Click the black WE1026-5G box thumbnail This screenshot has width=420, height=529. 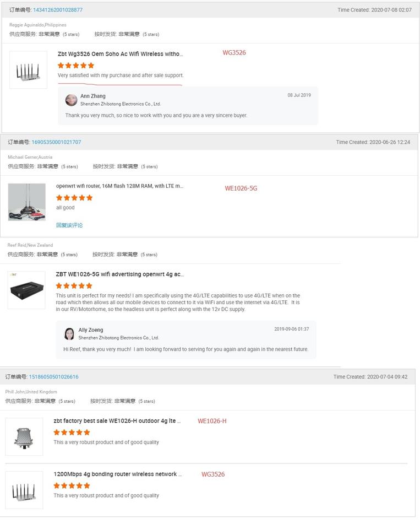coord(26,290)
